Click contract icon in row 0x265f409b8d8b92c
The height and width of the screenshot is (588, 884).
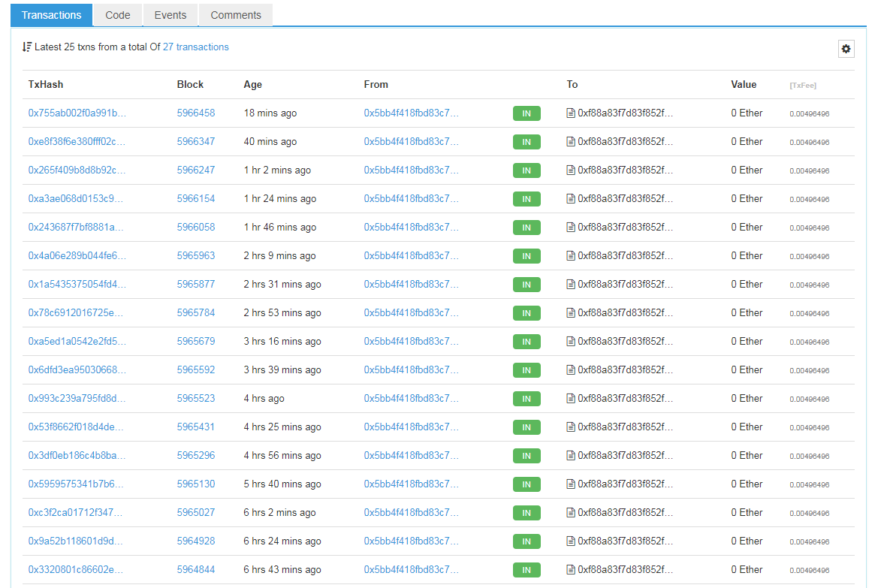coord(571,170)
